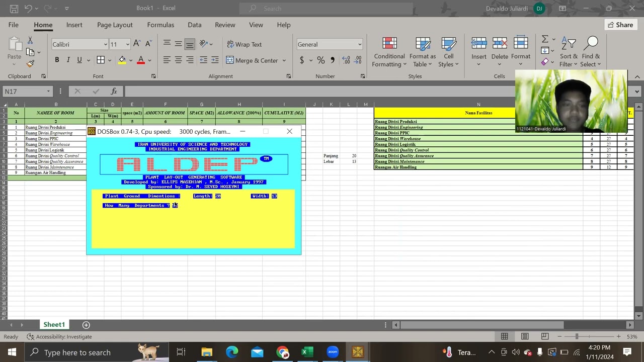The image size is (644, 362).
Task: Open the File menu tab
Action: pyautogui.click(x=14, y=25)
